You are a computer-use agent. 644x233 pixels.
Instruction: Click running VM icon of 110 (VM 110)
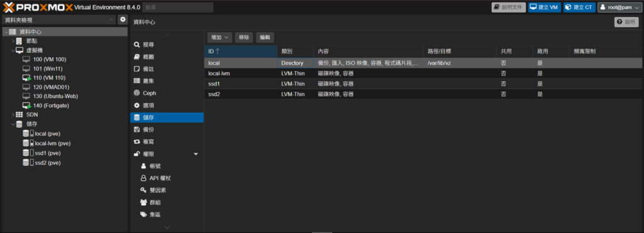click(26, 78)
